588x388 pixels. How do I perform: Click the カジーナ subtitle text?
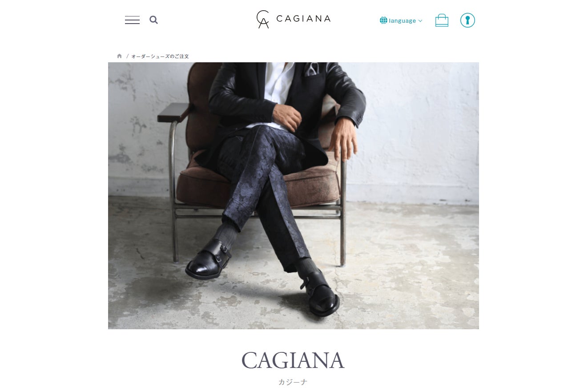(x=293, y=382)
